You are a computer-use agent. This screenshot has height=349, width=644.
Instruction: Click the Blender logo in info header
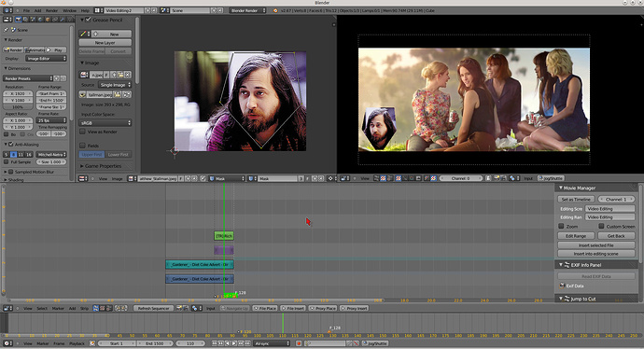tap(275, 10)
